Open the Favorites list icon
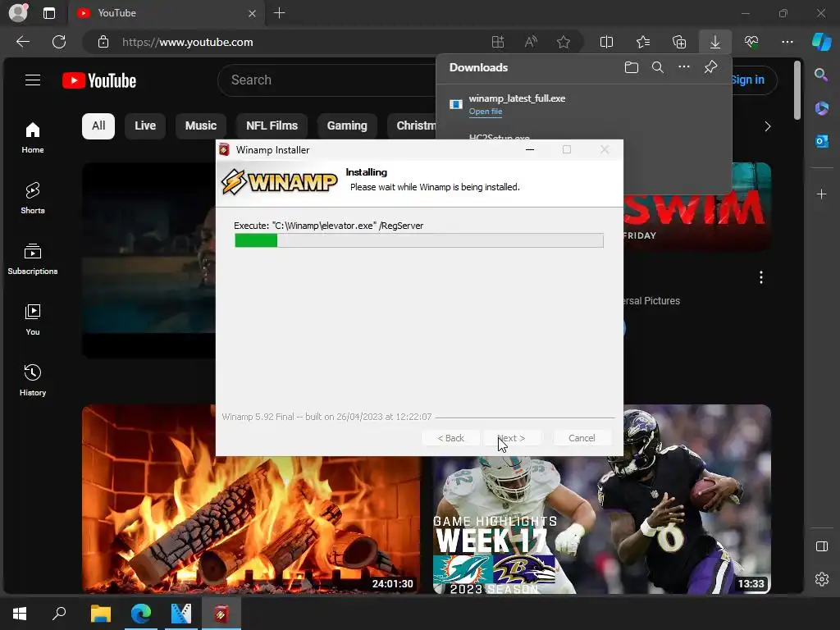840x630 pixels. [x=643, y=42]
